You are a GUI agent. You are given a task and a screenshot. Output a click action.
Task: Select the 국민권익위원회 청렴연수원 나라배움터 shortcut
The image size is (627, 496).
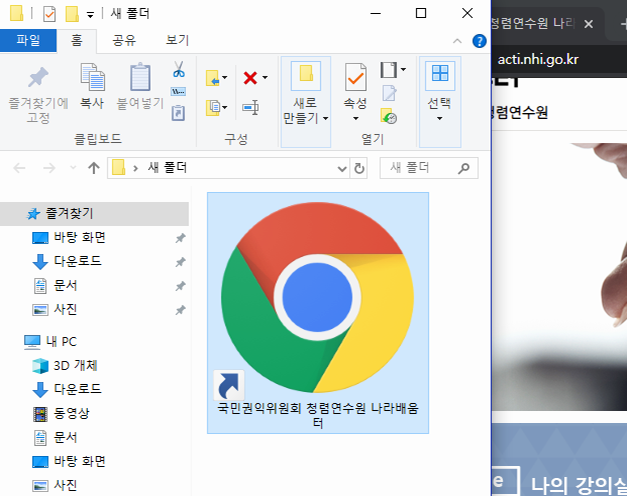tap(318, 313)
